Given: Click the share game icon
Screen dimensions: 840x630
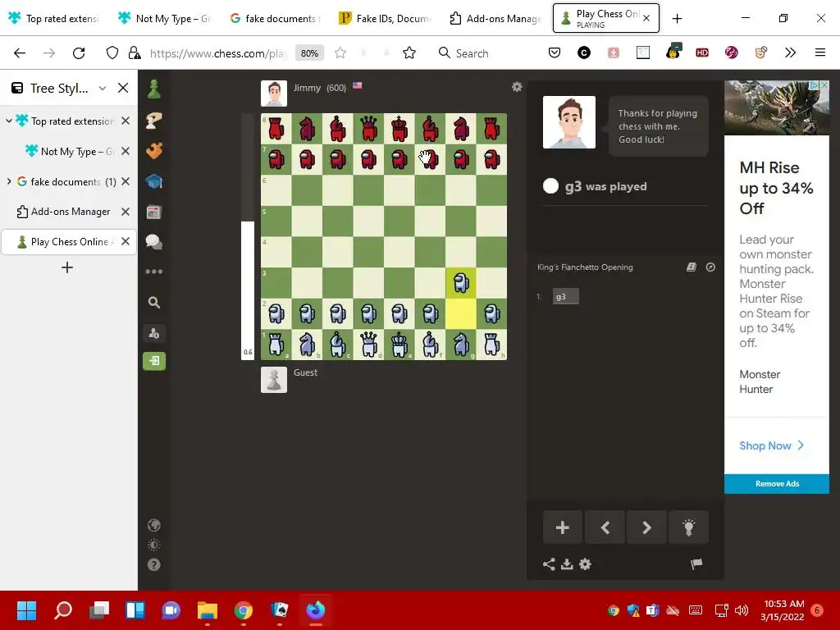Looking at the screenshot, I should [x=549, y=564].
